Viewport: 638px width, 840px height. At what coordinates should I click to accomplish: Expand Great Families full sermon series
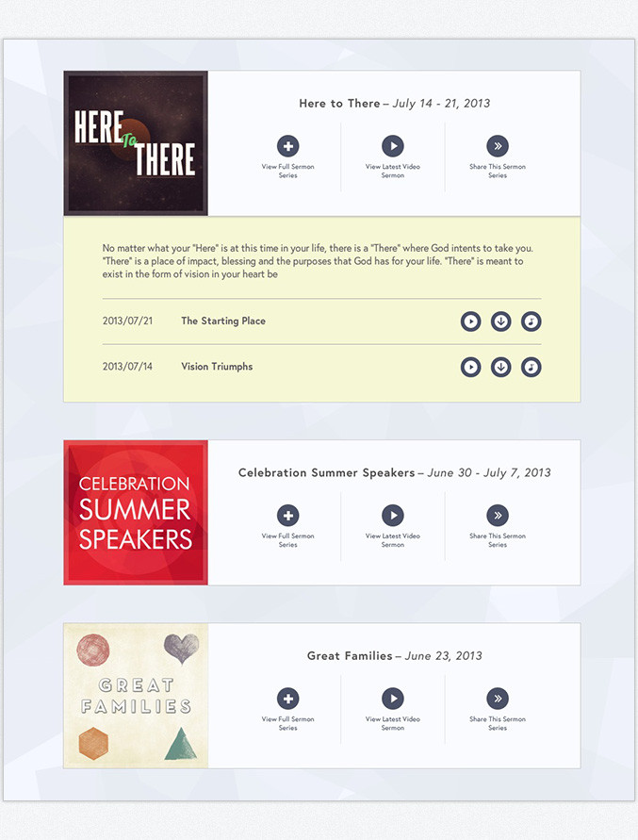click(x=287, y=699)
